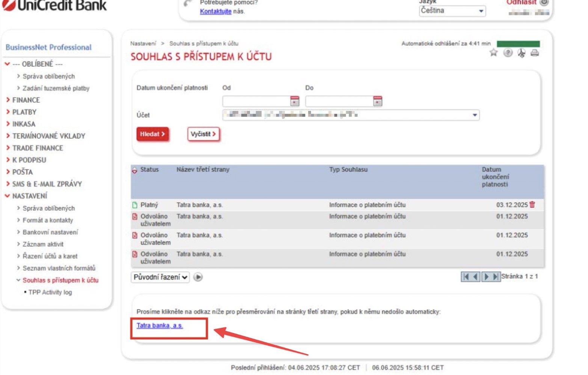Open the help question mark icon
588x375 pixels.
(508, 53)
